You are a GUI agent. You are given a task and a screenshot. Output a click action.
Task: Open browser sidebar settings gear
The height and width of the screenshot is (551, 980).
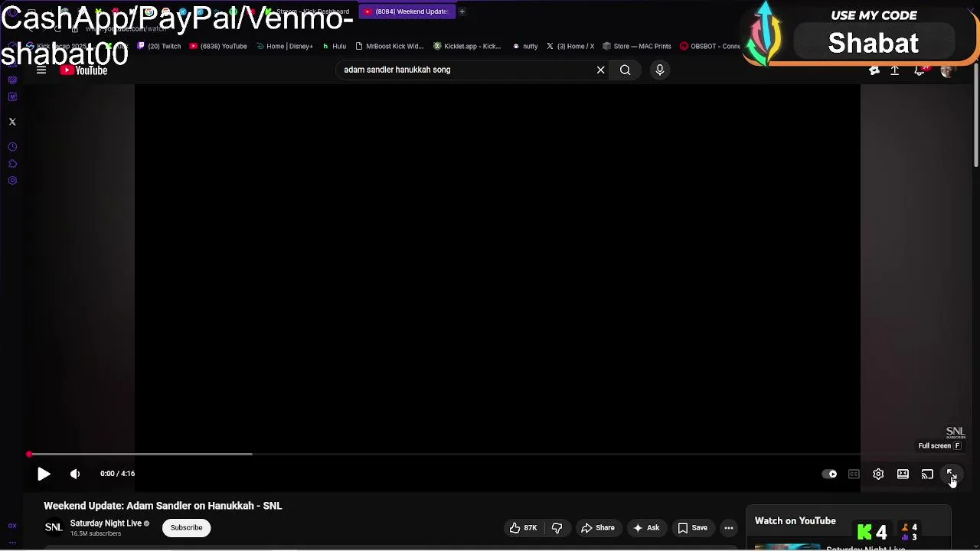(x=12, y=181)
